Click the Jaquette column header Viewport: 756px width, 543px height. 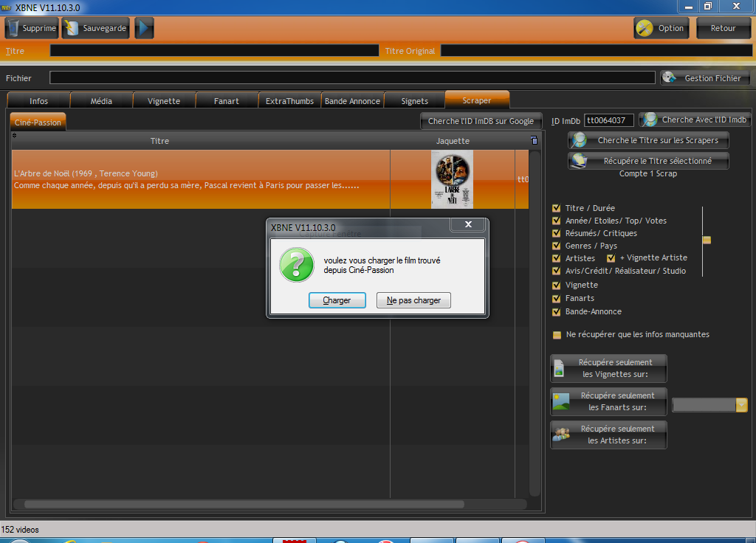click(x=453, y=141)
